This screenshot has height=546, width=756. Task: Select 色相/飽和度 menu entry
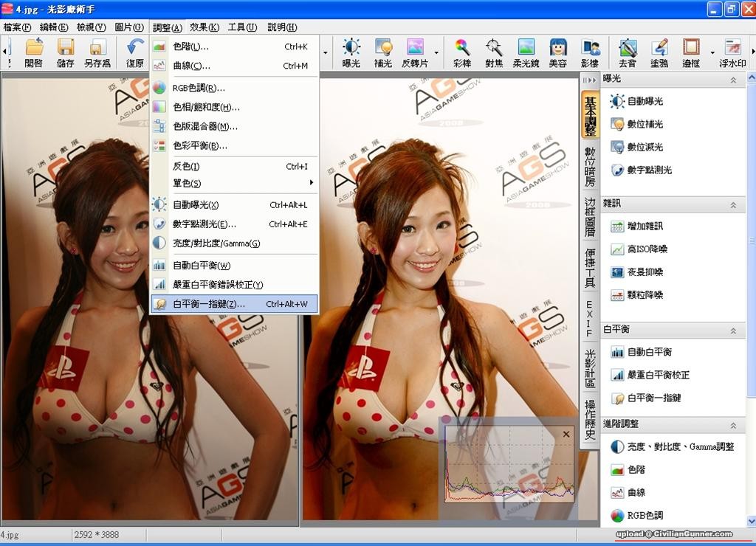(206, 107)
